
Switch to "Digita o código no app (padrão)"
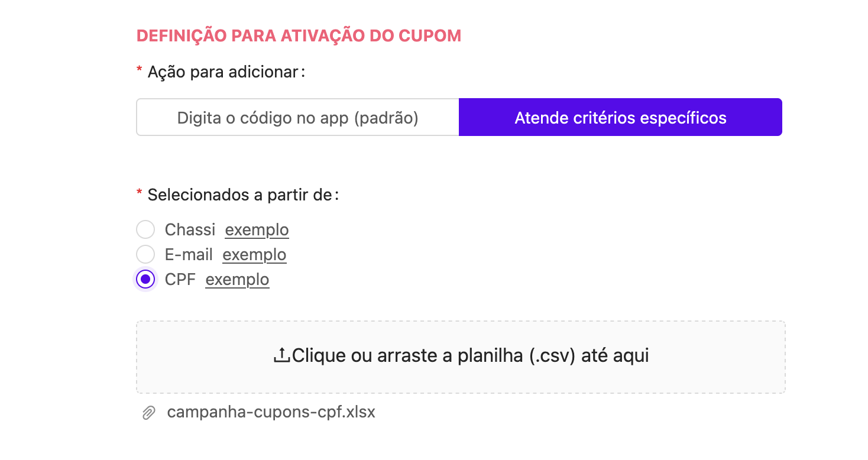298,117
